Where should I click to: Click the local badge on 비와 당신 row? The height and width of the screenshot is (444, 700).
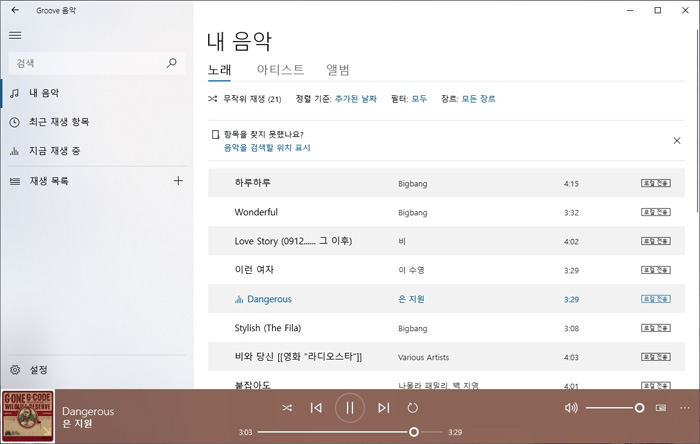(656, 357)
